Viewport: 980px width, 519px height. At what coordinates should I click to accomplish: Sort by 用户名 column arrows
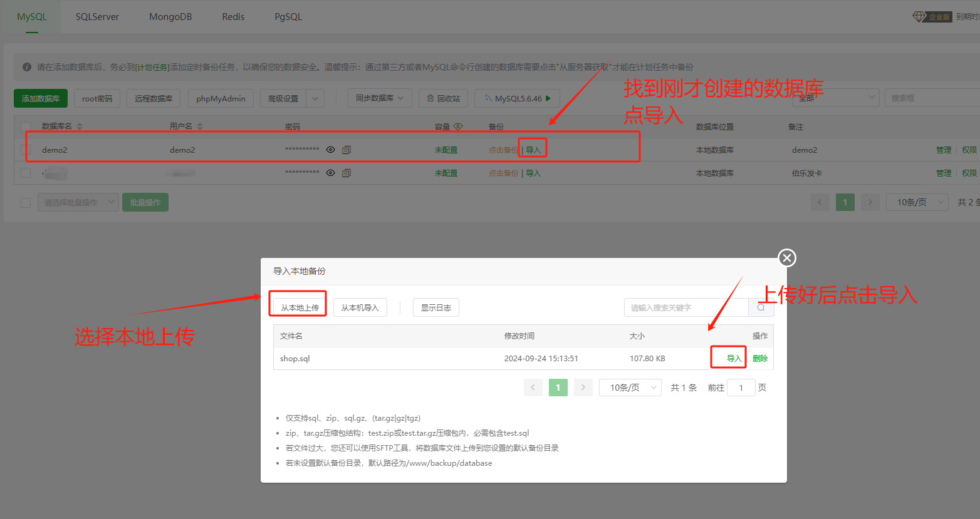(x=200, y=126)
